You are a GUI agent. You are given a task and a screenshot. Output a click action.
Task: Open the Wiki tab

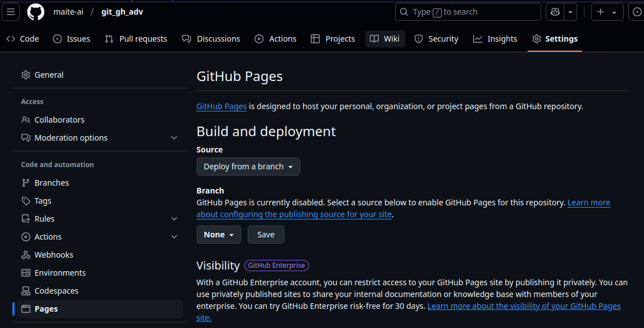(385, 39)
